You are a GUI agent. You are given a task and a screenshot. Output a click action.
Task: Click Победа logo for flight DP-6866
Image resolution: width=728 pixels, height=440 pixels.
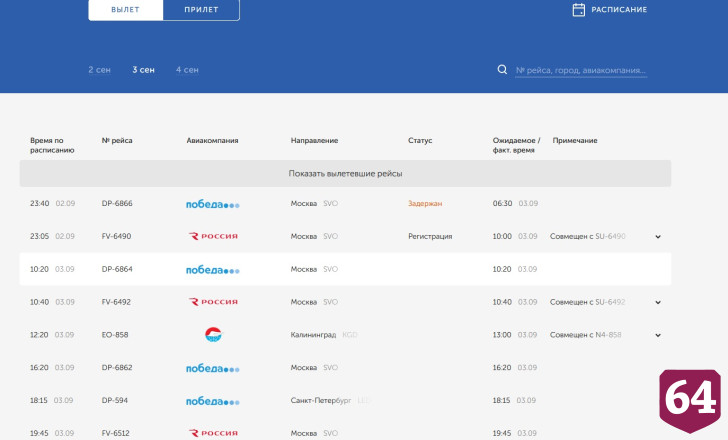click(213, 204)
